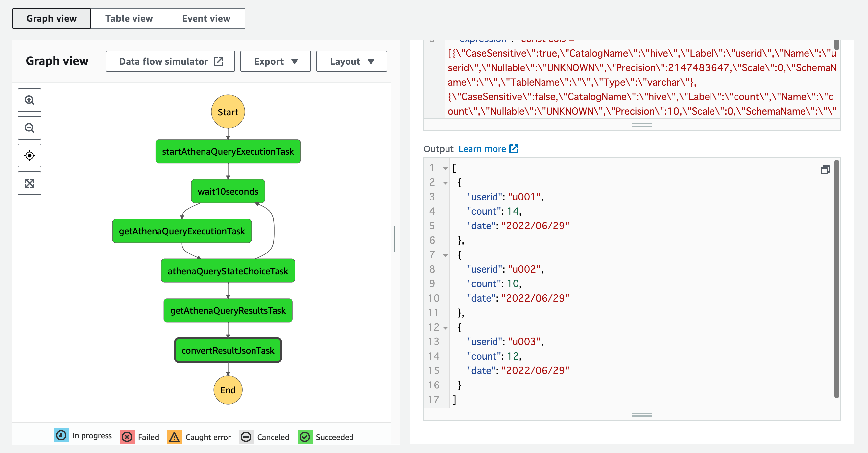Viewport: 868px width, 453px height.
Task: Click the fit-to-screen expand icon
Action: (x=30, y=183)
